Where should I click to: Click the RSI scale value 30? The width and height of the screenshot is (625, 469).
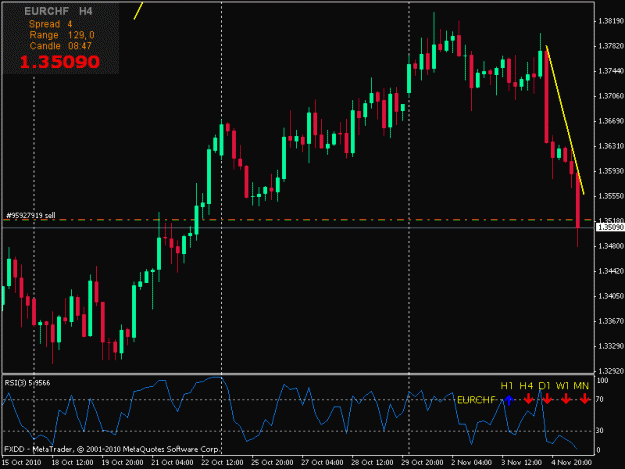point(599,431)
